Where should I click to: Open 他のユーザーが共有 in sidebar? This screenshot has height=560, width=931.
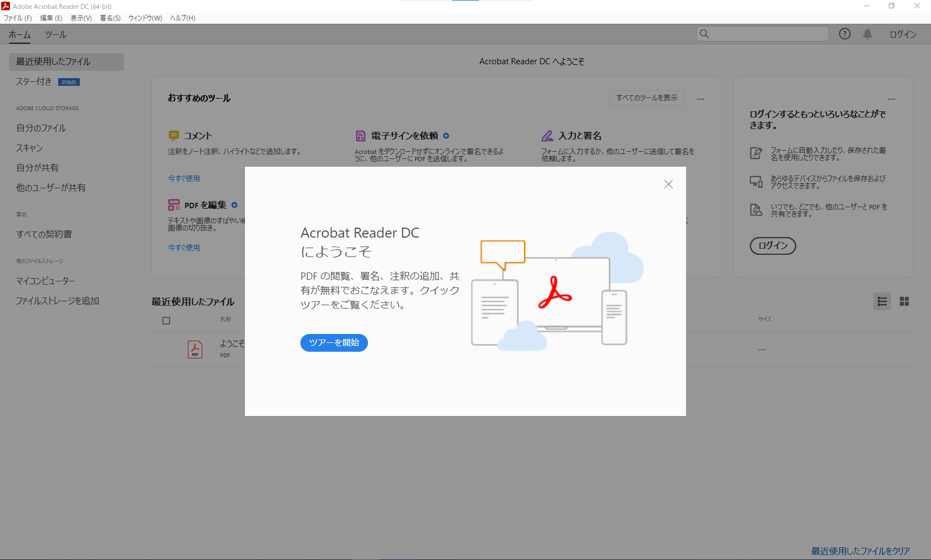click(x=51, y=188)
